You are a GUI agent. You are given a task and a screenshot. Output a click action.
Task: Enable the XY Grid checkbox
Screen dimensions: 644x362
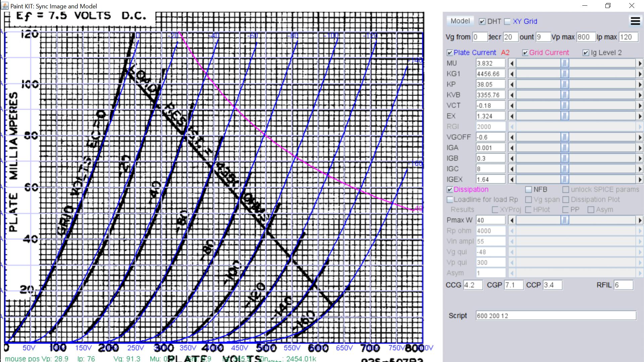[x=507, y=21]
